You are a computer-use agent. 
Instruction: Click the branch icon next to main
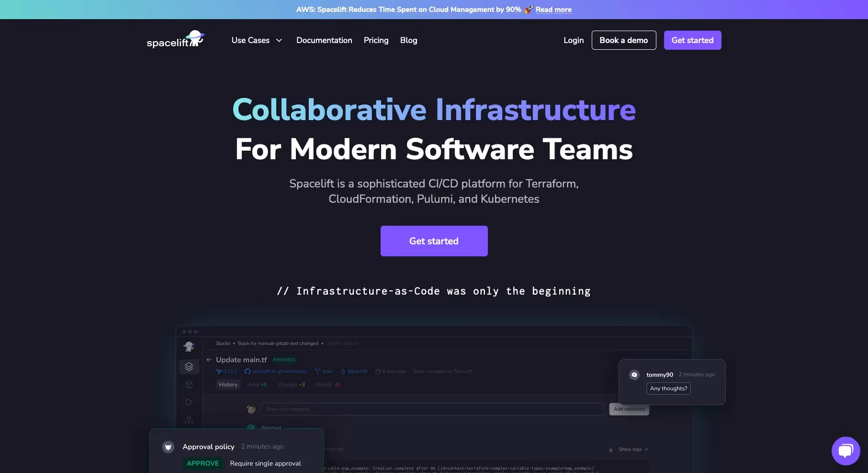click(x=317, y=371)
